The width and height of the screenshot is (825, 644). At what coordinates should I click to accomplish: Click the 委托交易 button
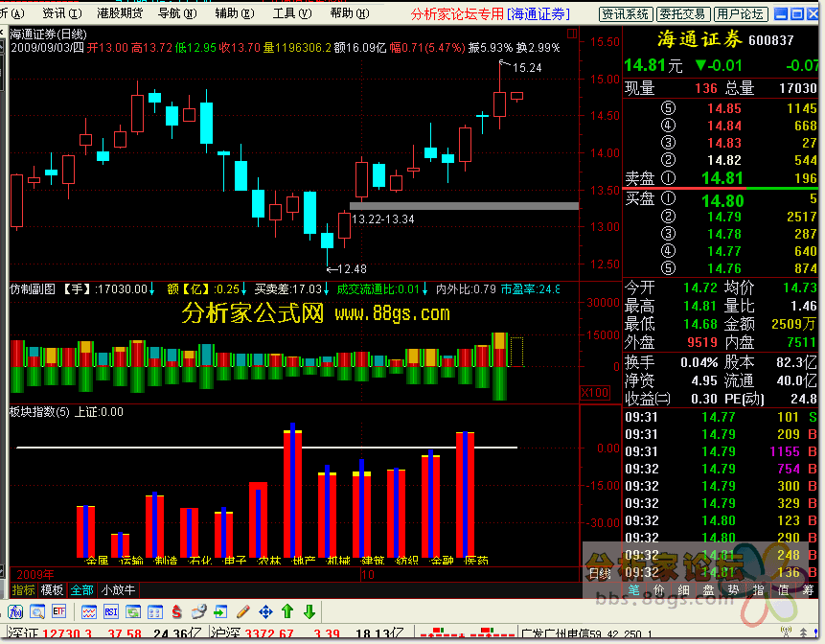click(x=683, y=14)
